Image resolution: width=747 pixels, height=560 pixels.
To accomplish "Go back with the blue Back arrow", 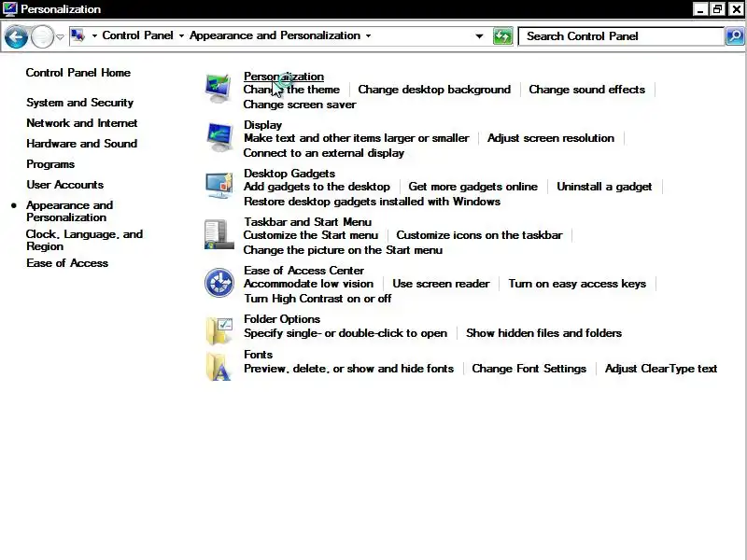I will click(x=16, y=36).
